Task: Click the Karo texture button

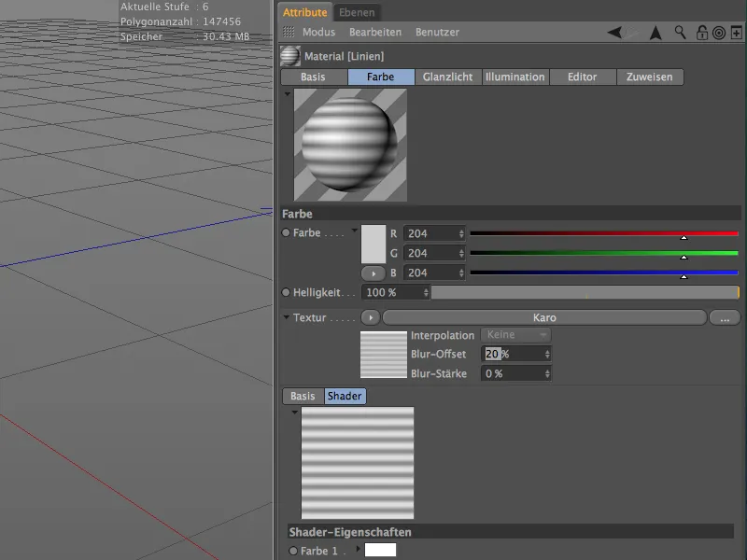Action: click(544, 317)
